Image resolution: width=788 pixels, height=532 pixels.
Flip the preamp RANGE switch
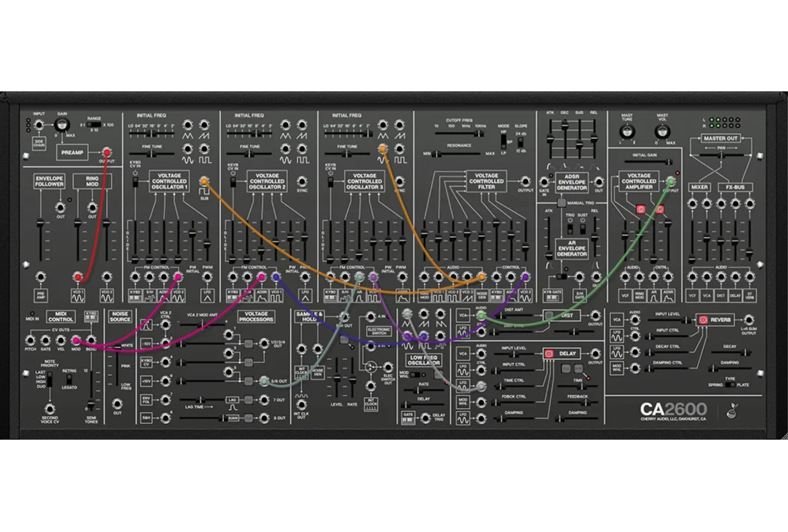pos(94,125)
